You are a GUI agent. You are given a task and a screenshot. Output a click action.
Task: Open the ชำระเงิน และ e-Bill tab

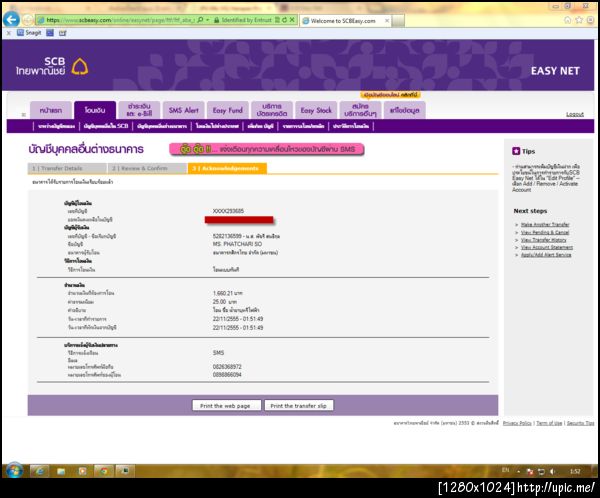tap(139, 110)
